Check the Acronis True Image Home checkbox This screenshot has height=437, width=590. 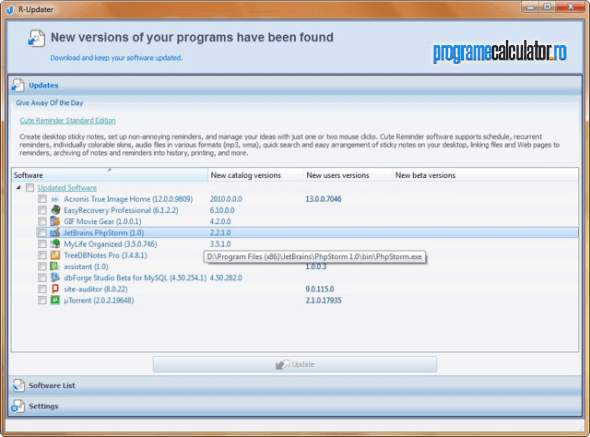click(x=42, y=199)
